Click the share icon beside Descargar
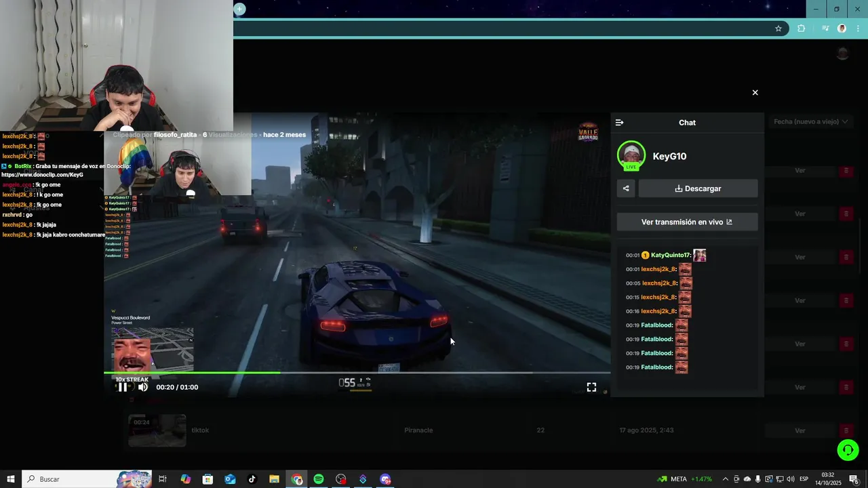Screen dimensions: 868x488 [626, 188]
